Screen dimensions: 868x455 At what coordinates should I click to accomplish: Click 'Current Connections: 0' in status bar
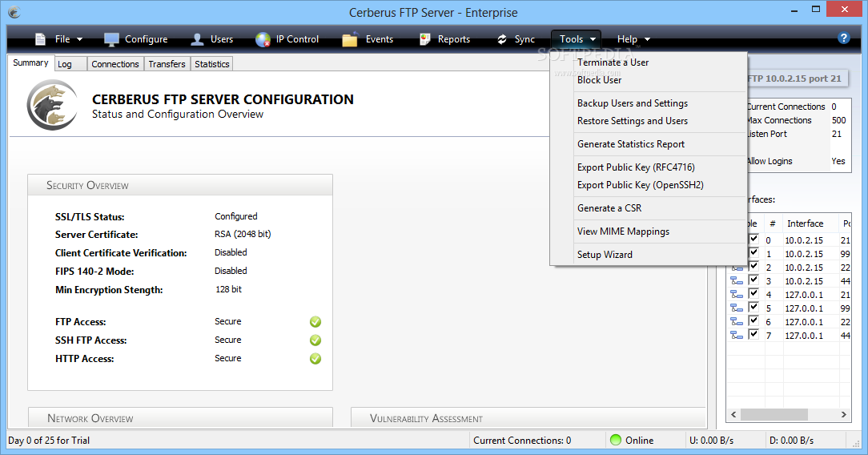click(x=522, y=441)
